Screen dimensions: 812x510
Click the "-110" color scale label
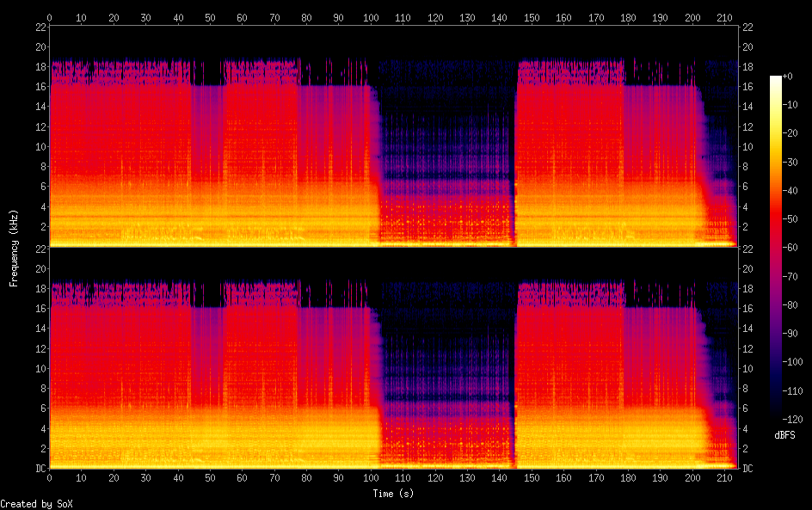tap(793, 391)
